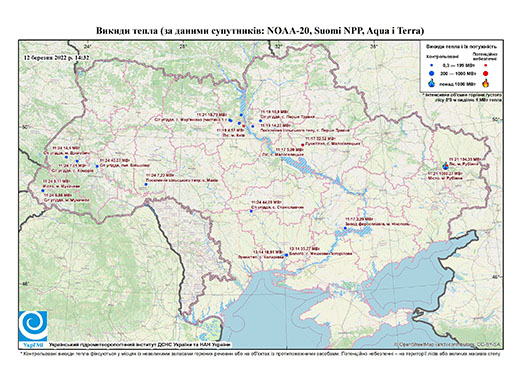Click the red marker at Kyiv

(244, 126)
